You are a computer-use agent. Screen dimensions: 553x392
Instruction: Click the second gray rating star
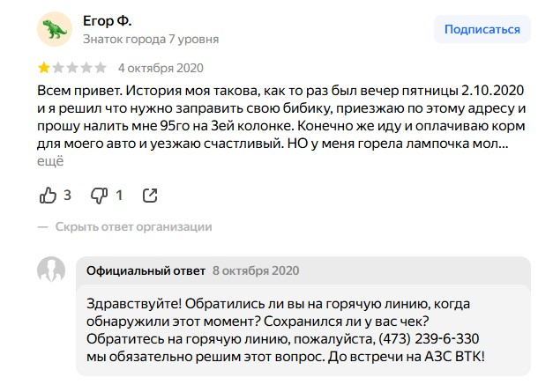pyautogui.click(x=58, y=67)
